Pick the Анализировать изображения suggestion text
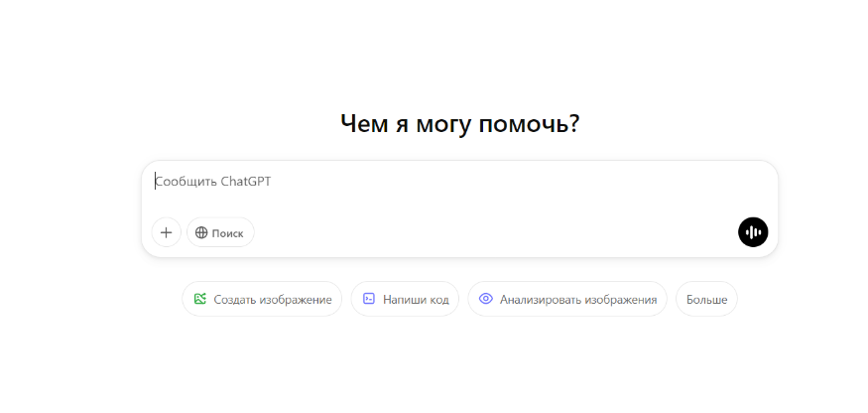 578,300
